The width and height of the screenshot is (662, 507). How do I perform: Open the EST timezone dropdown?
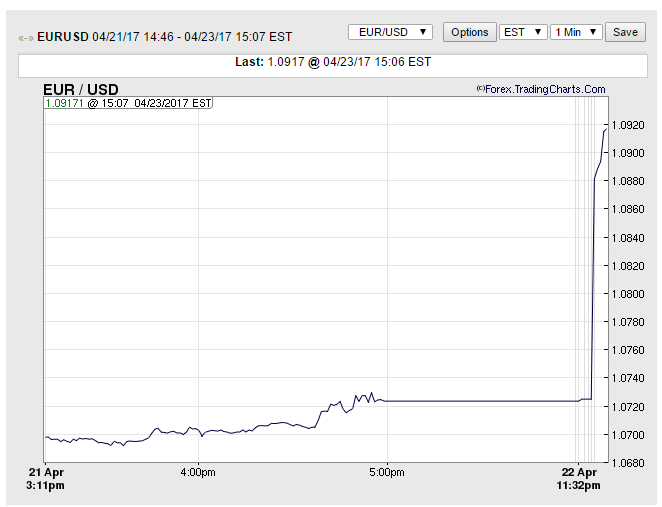click(x=523, y=32)
